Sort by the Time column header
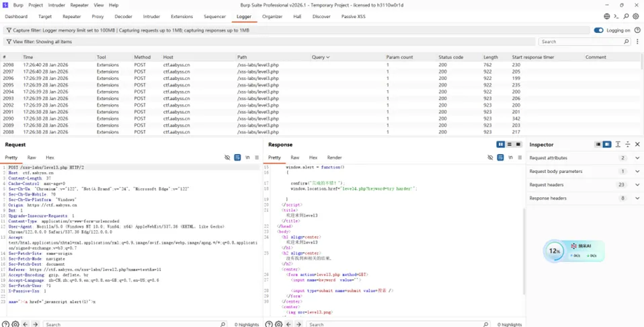Viewport: 644px width, 327px height. (x=28, y=57)
